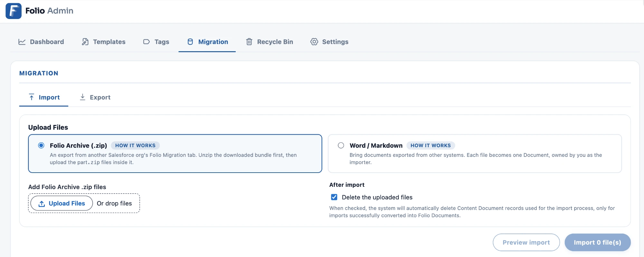Uncheck Delete the uploaded files checkbox

(334, 197)
